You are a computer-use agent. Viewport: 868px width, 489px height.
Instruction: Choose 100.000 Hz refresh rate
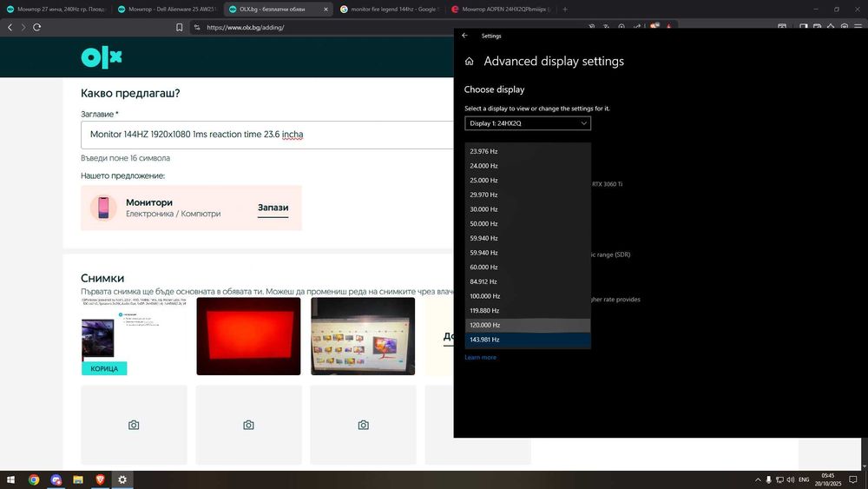tap(528, 295)
